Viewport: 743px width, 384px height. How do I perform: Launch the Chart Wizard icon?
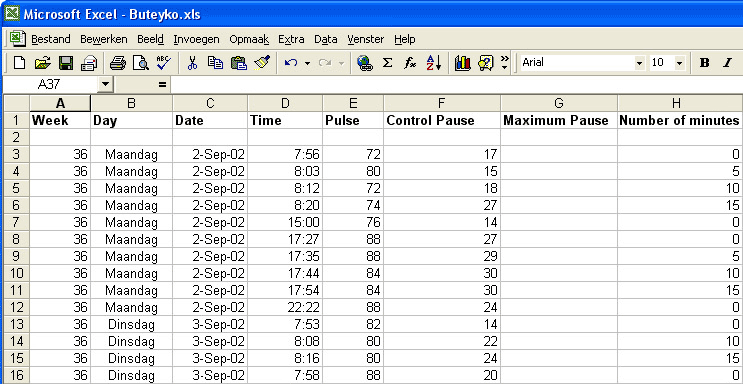point(462,63)
